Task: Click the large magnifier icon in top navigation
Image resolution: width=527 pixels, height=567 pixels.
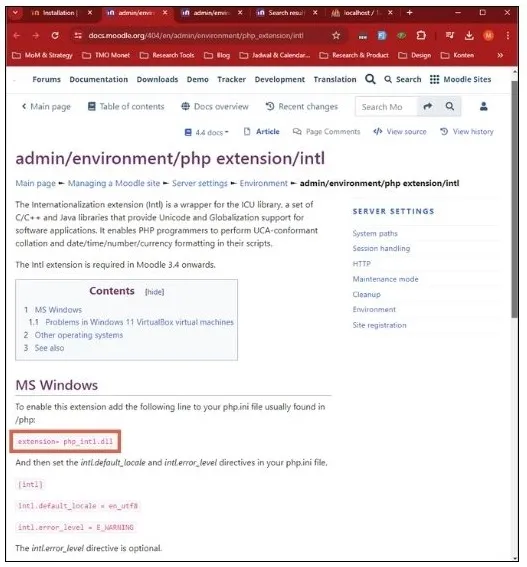Action: [x=370, y=79]
